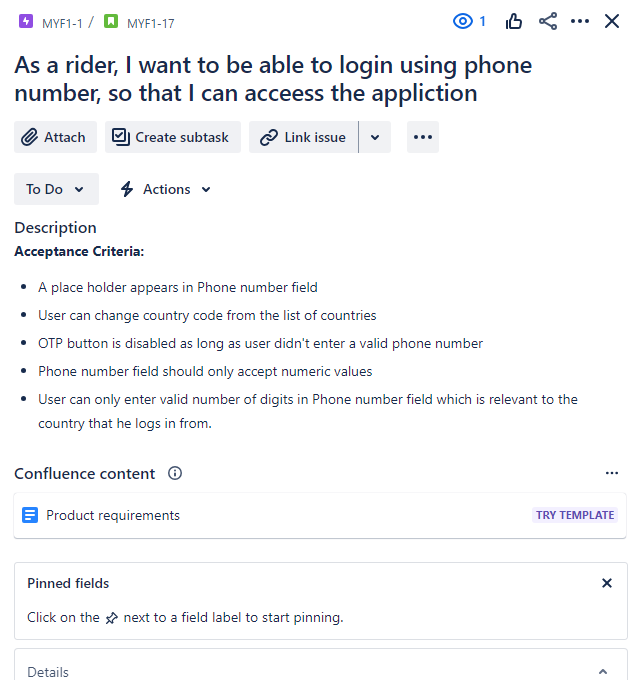Image resolution: width=643 pixels, height=680 pixels.
Task: Click the Create subtask button
Action: click(x=173, y=137)
